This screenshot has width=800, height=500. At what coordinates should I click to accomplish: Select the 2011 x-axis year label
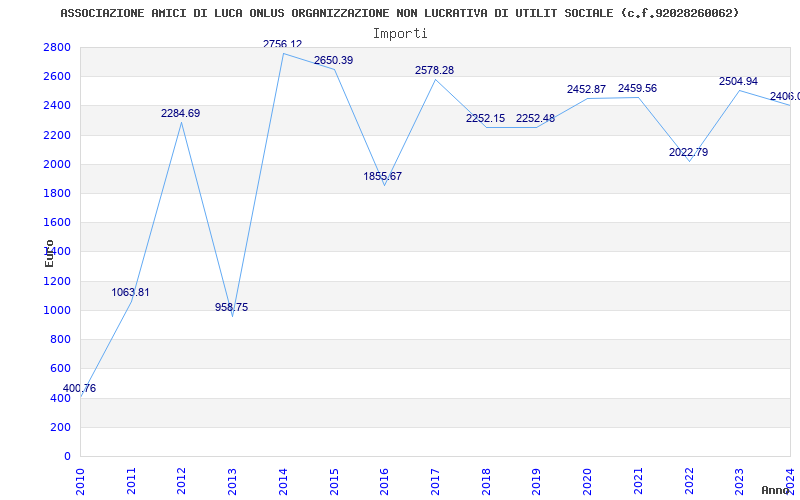pos(131,482)
